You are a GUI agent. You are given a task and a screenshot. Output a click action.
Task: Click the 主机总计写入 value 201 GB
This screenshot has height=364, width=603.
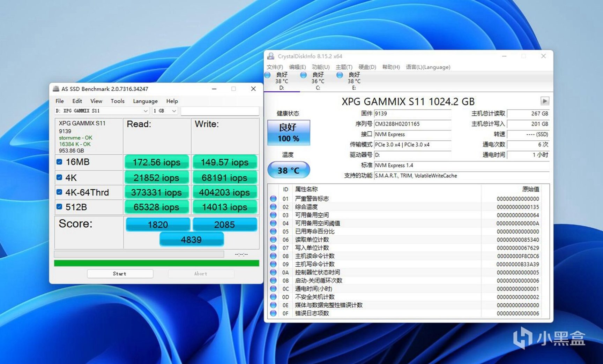coord(528,124)
